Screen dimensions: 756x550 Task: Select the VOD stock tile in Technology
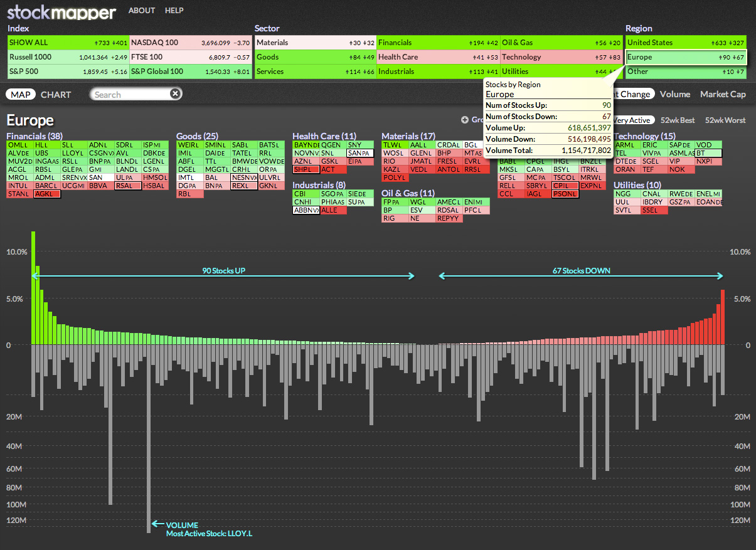(x=709, y=145)
